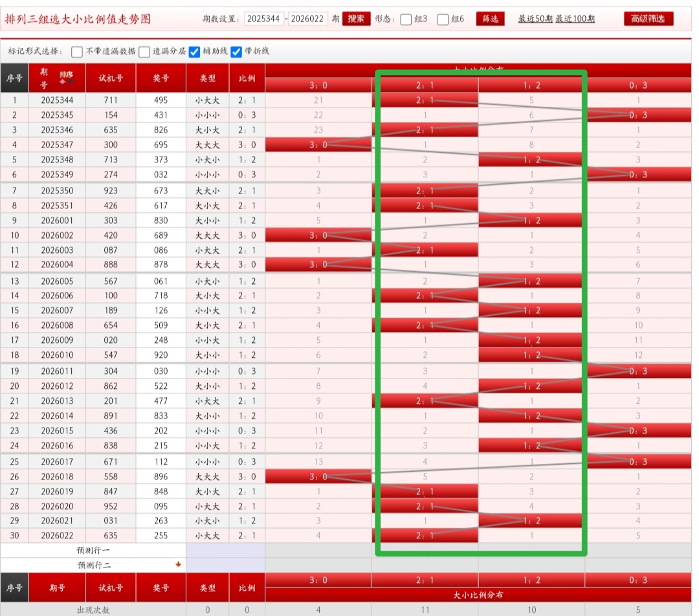Image resolution: width=699 pixels, height=616 pixels.
Task: Uncheck the 带折线 checkbox
Action: (236, 52)
